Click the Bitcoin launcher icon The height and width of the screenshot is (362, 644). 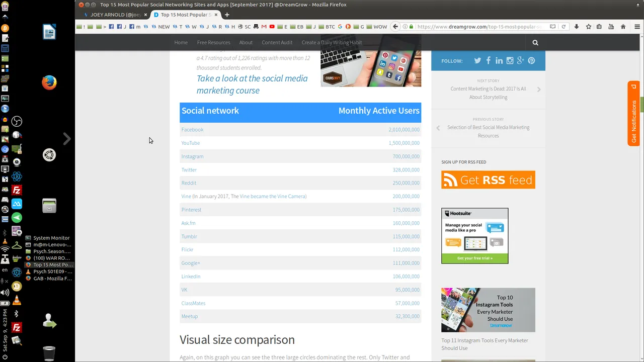tap(5, 28)
